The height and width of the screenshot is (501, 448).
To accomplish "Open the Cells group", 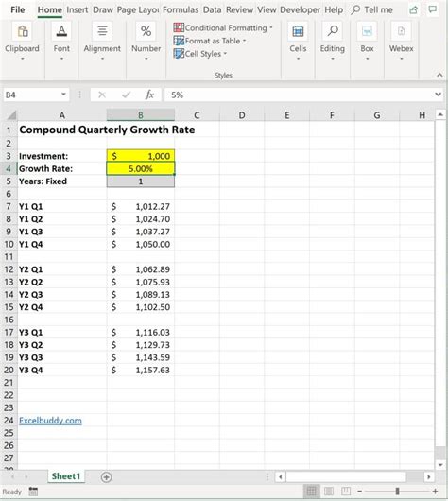I will pyautogui.click(x=298, y=41).
